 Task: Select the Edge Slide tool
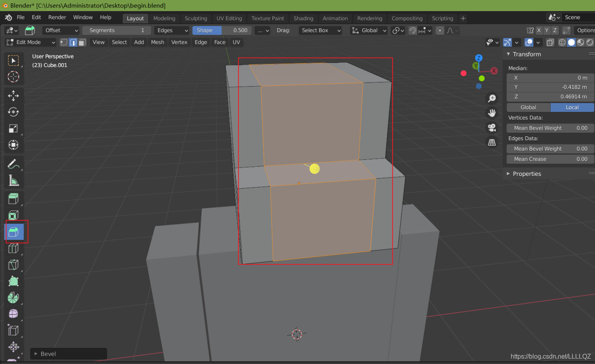pos(13,330)
